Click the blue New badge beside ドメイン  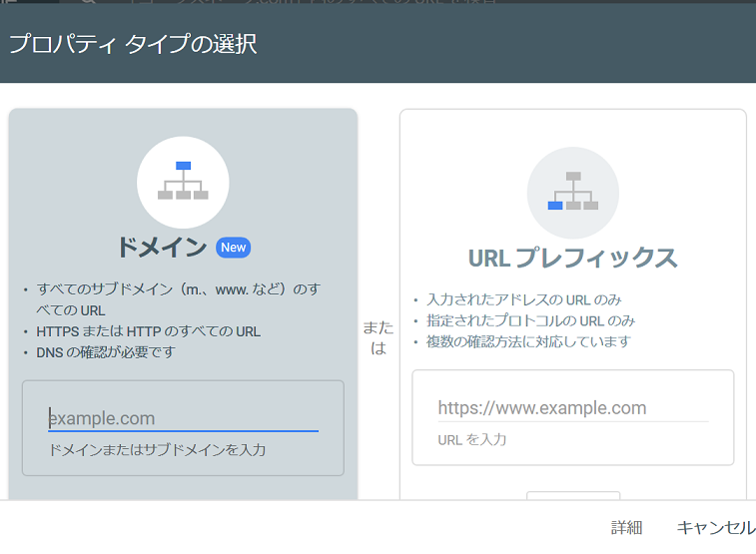pos(234,248)
